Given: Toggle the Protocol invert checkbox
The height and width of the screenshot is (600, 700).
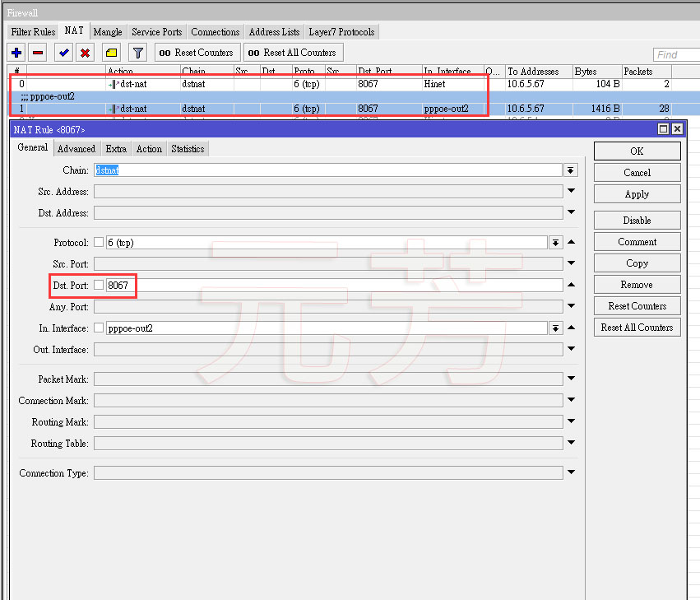Looking at the screenshot, I should tap(99, 242).
